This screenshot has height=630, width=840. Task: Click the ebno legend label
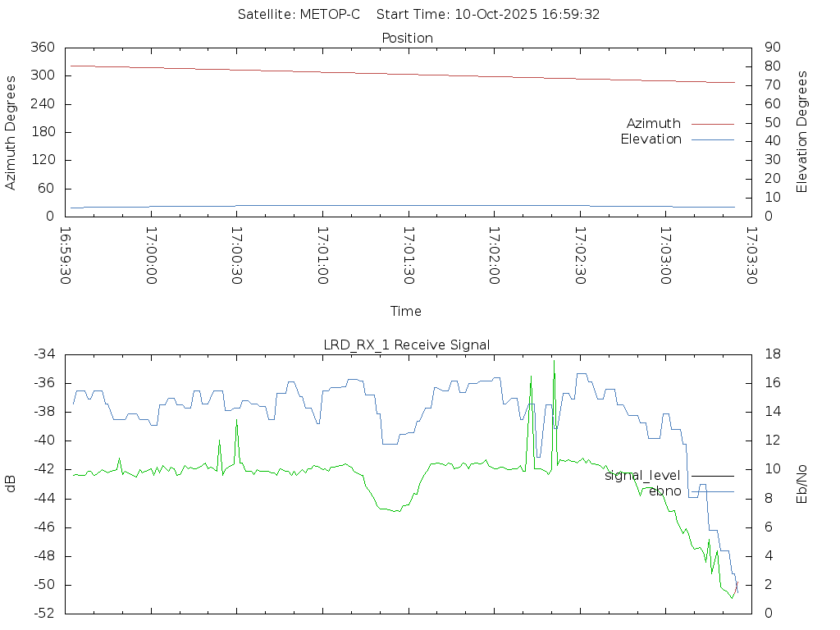point(664,491)
